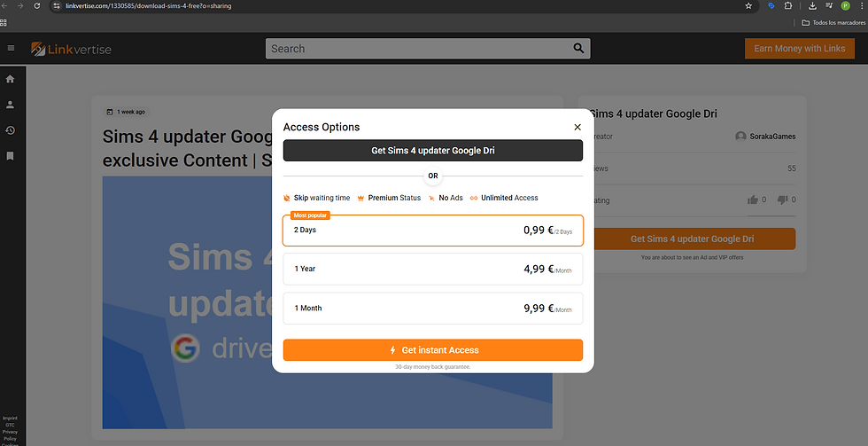Open the media control music-note icon

coord(829,5)
